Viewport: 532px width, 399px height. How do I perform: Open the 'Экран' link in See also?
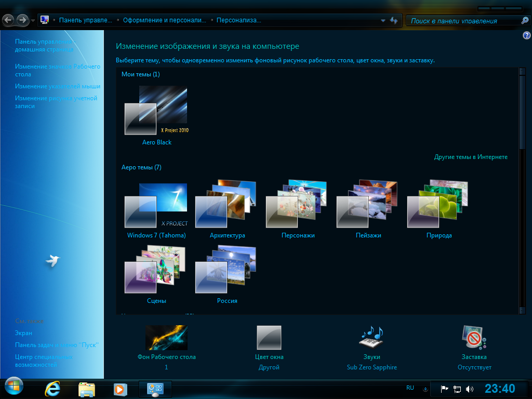coord(23,333)
